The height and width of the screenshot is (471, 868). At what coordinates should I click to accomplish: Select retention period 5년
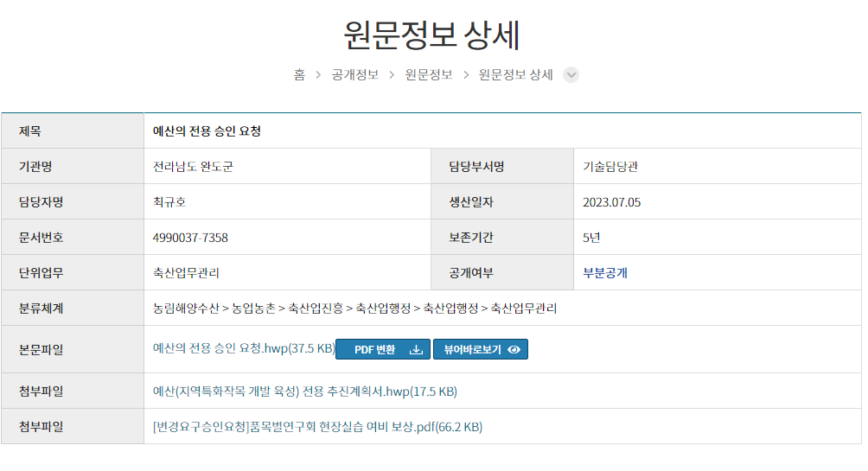(x=591, y=238)
